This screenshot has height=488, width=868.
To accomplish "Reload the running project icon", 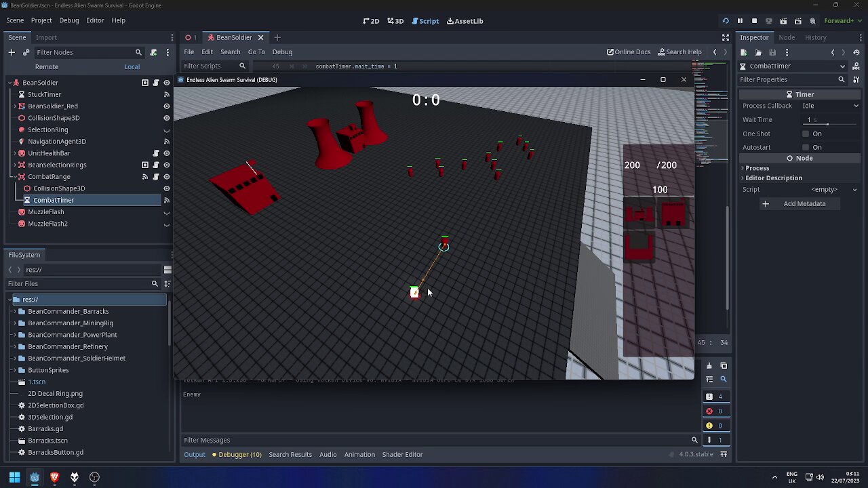I will point(726,21).
